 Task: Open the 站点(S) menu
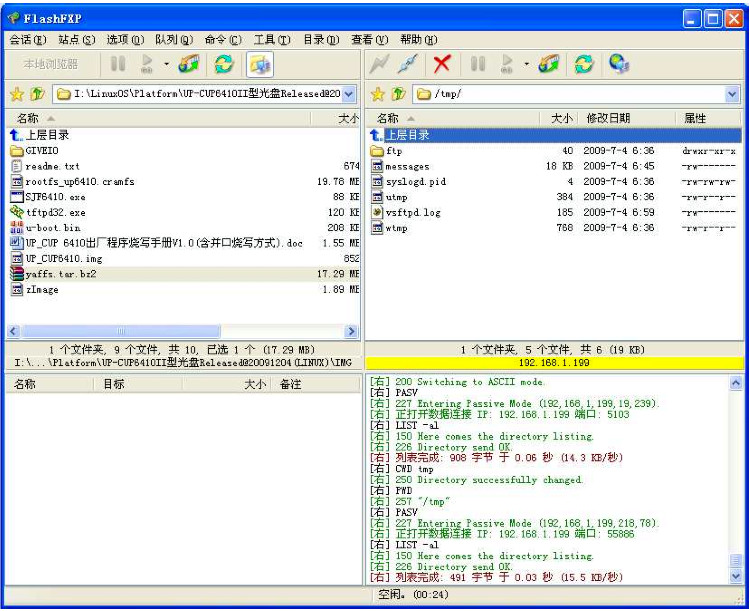point(76,40)
